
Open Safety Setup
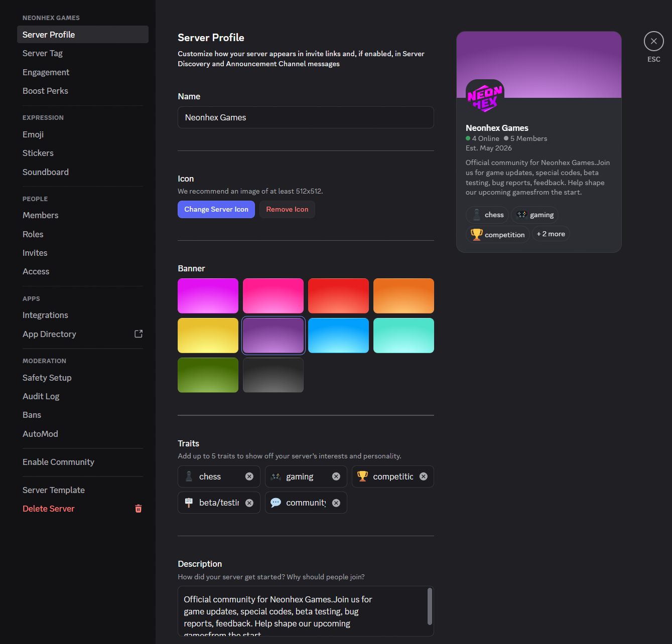(83, 378)
